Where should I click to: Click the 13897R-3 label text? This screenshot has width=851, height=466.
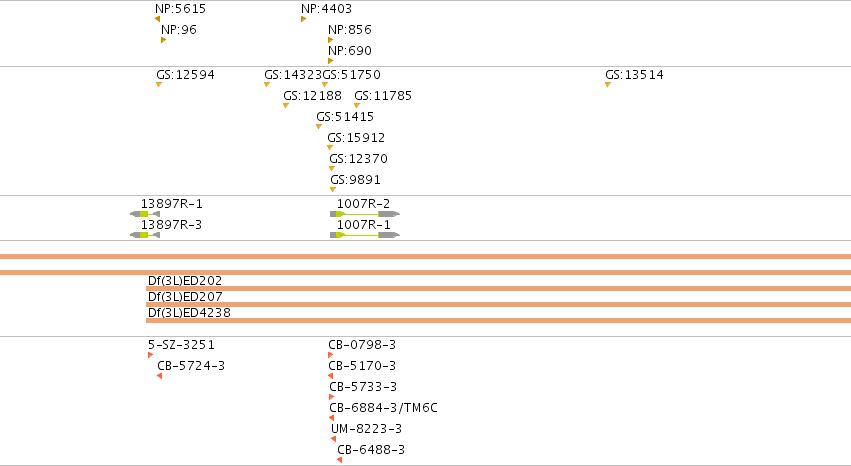coord(171,225)
